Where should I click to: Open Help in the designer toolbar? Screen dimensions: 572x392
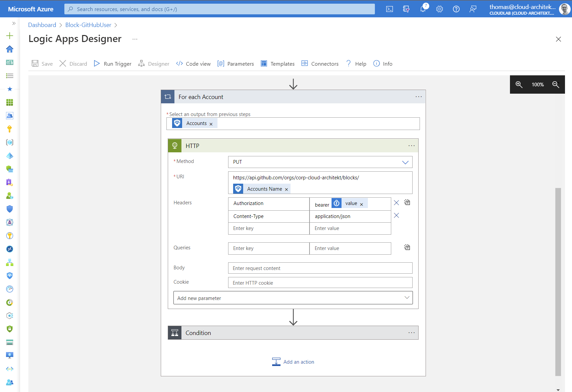point(356,64)
